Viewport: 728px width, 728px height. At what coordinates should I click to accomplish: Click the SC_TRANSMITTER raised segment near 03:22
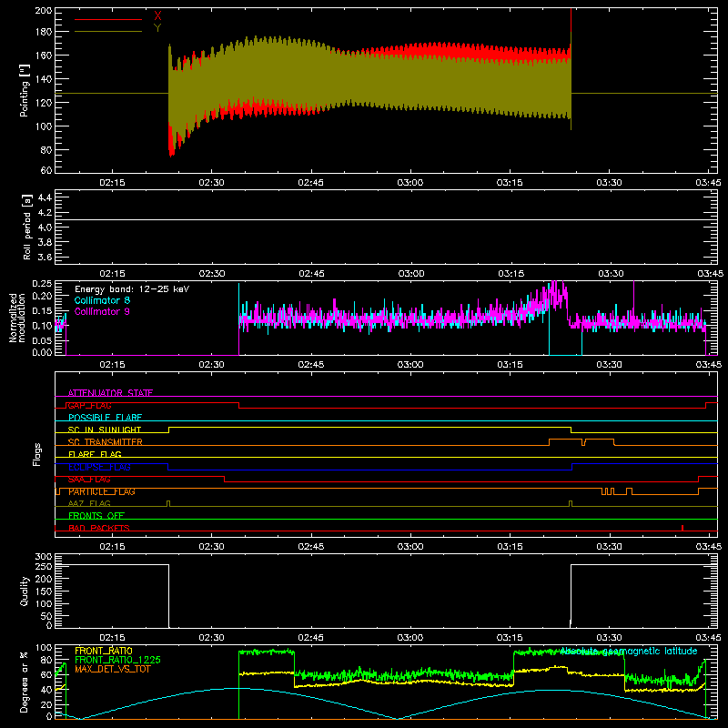click(x=565, y=439)
